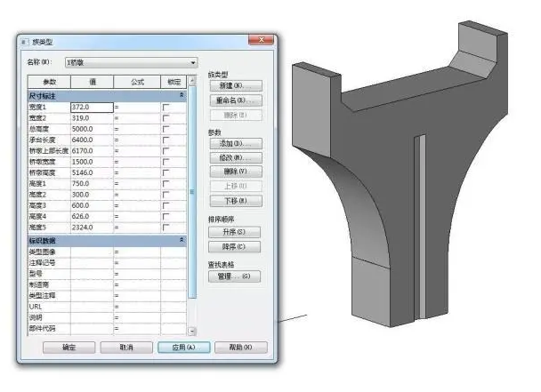Collapse the 标识数据 parameter group
The width and height of the screenshot is (541, 392).
182,240
